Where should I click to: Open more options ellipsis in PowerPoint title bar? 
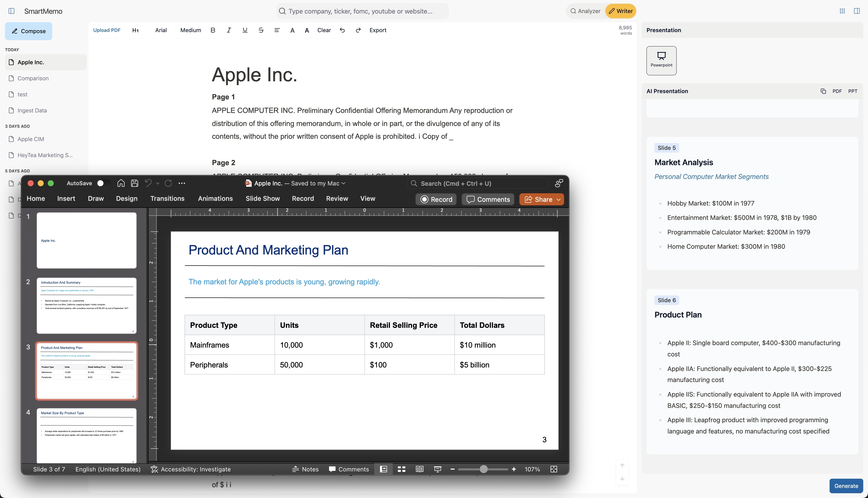pos(182,183)
